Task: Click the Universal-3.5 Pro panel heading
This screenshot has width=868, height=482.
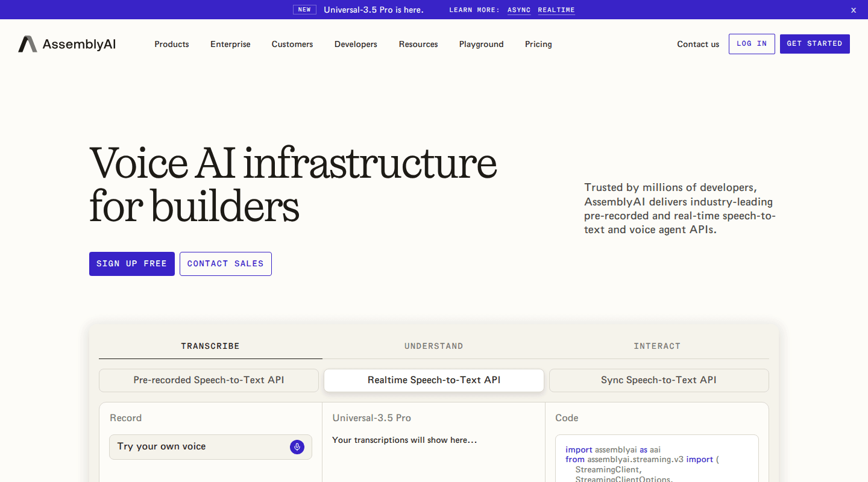Action: tap(372, 418)
